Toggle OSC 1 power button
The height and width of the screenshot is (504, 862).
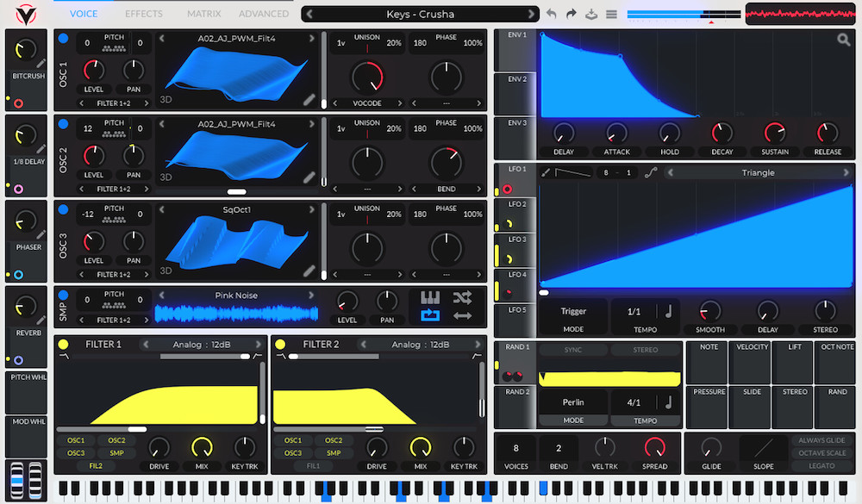[63, 38]
